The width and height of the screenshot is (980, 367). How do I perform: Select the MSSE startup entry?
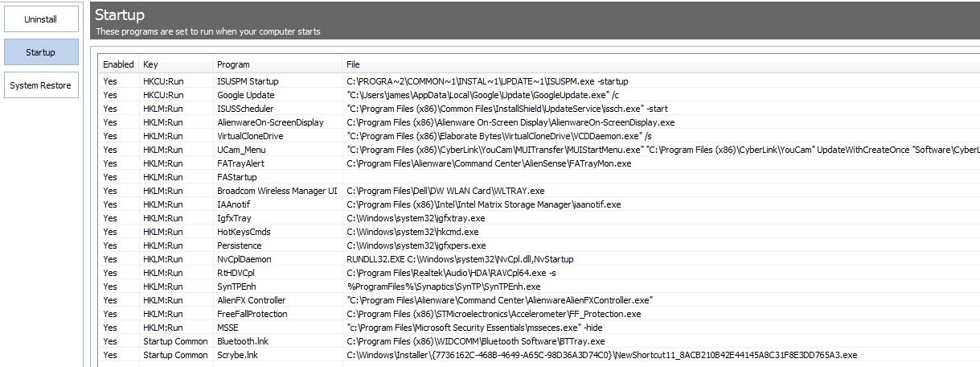click(539, 328)
